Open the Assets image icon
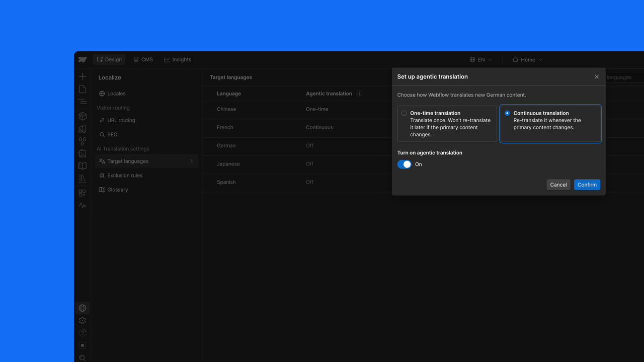This screenshot has width=644, height=362. click(x=83, y=153)
